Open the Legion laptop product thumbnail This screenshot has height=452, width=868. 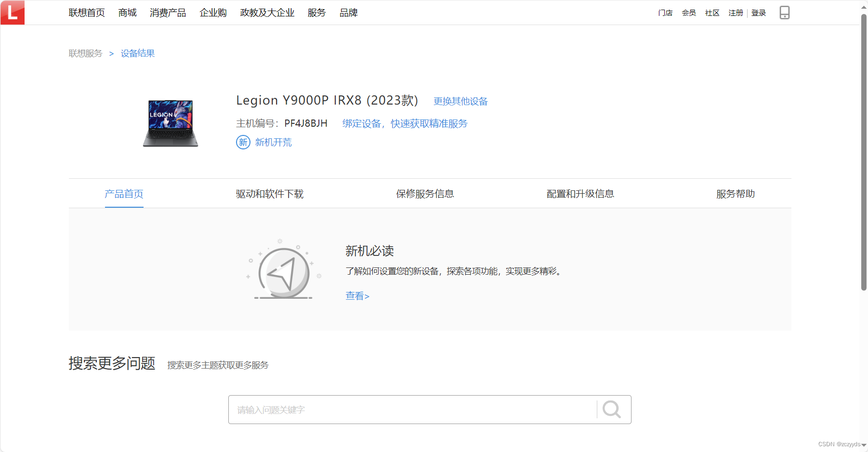171,123
